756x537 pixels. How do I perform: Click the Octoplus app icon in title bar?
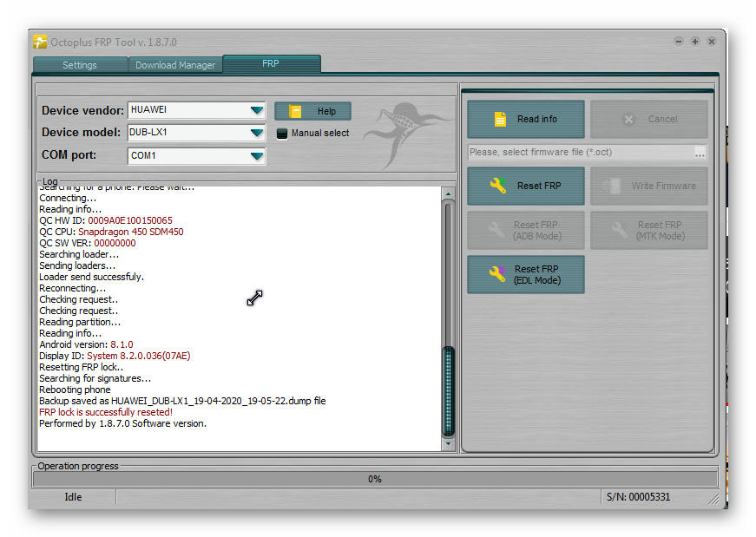coord(40,42)
